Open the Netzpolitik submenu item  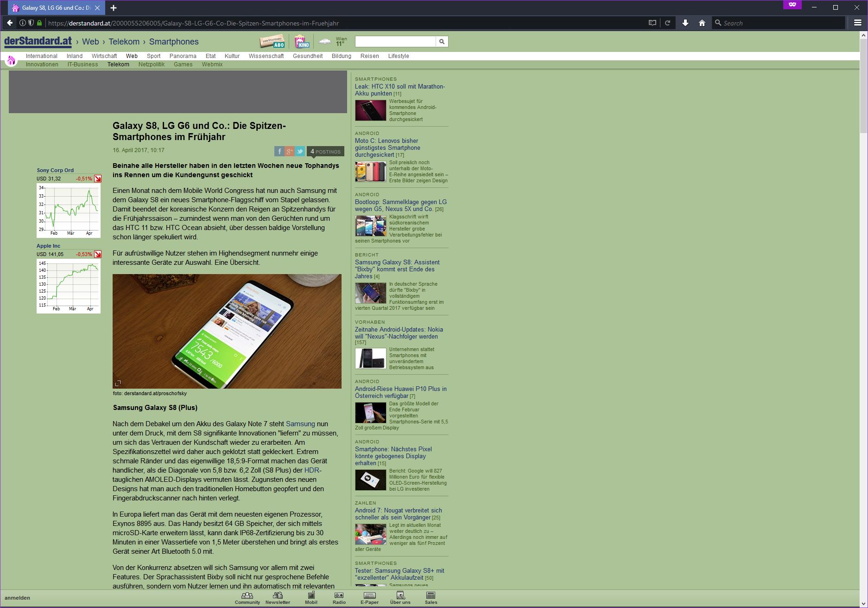pos(152,64)
